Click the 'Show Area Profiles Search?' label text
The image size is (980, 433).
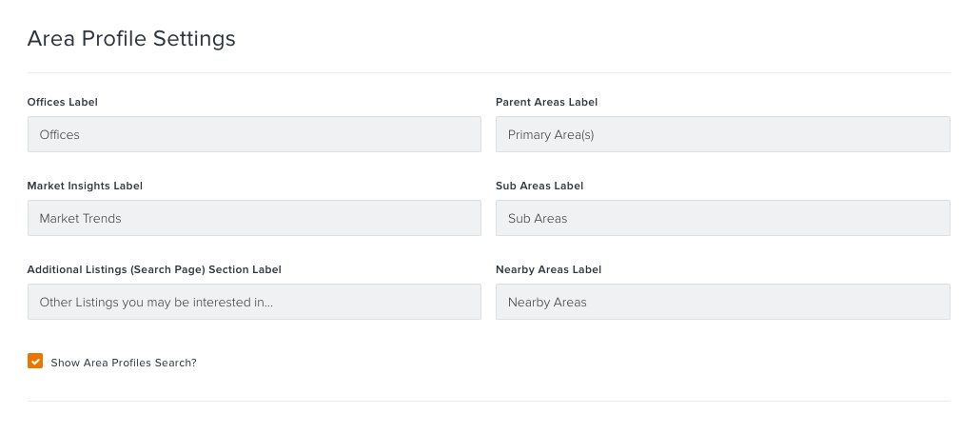click(124, 363)
